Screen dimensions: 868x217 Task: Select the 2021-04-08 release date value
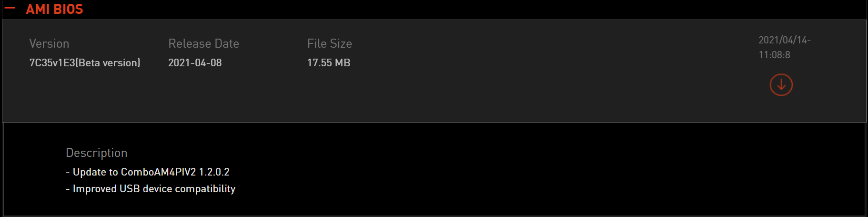195,63
